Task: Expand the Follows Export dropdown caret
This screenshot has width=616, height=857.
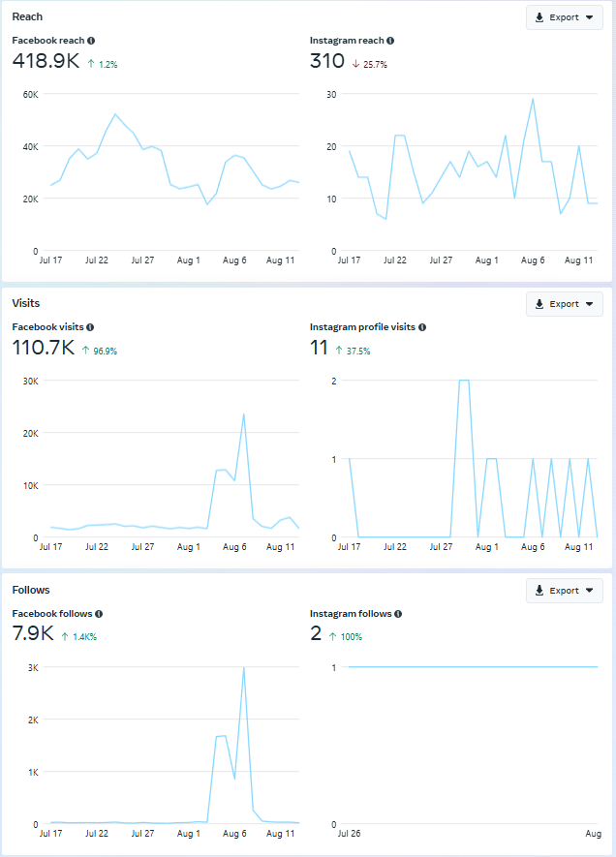Action: coord(589,591)
